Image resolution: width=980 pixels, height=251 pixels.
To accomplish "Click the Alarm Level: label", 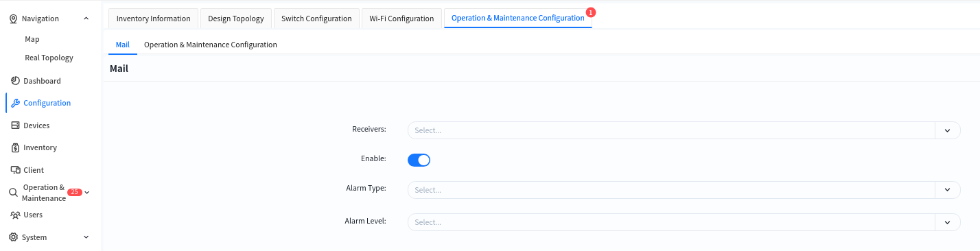I will pyautogui.click(x=366, y=221).
